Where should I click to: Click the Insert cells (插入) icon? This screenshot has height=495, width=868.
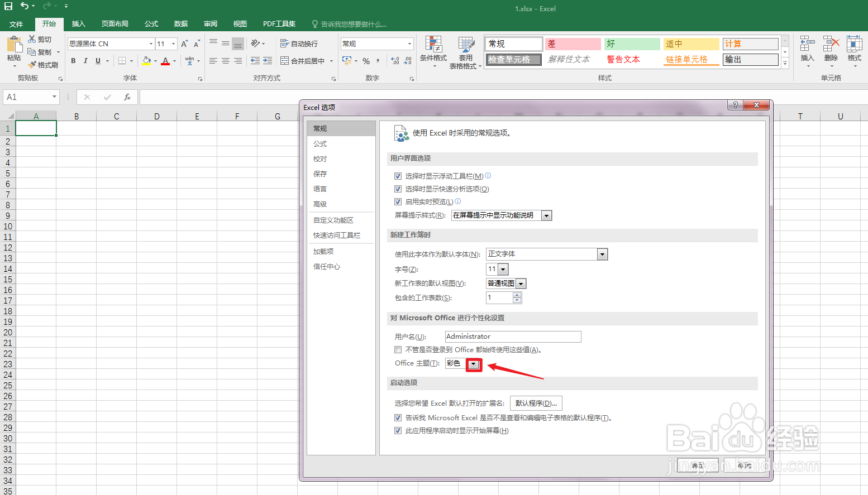point(808,44)
